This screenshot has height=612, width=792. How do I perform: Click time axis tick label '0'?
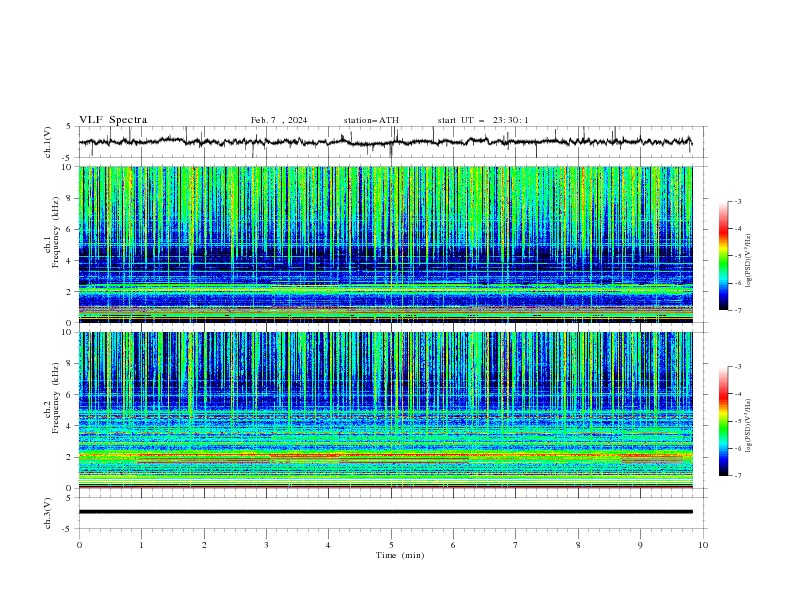coord(79,545)
